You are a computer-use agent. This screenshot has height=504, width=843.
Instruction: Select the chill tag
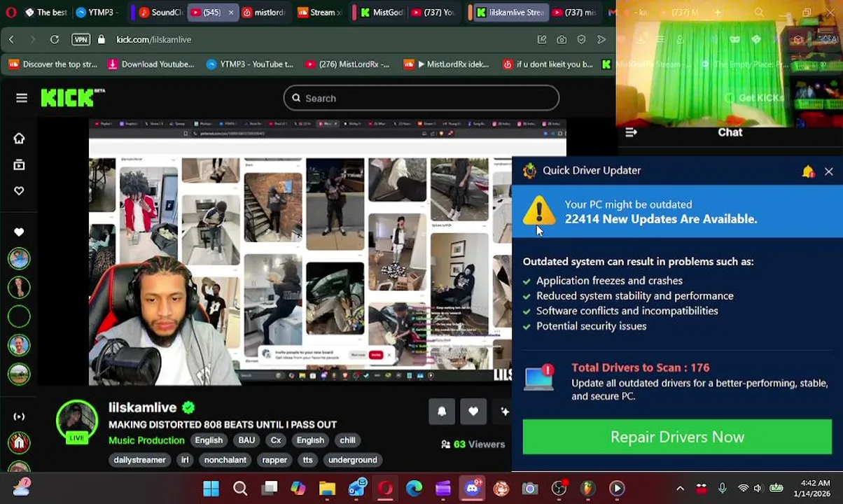tap(347, 440)
